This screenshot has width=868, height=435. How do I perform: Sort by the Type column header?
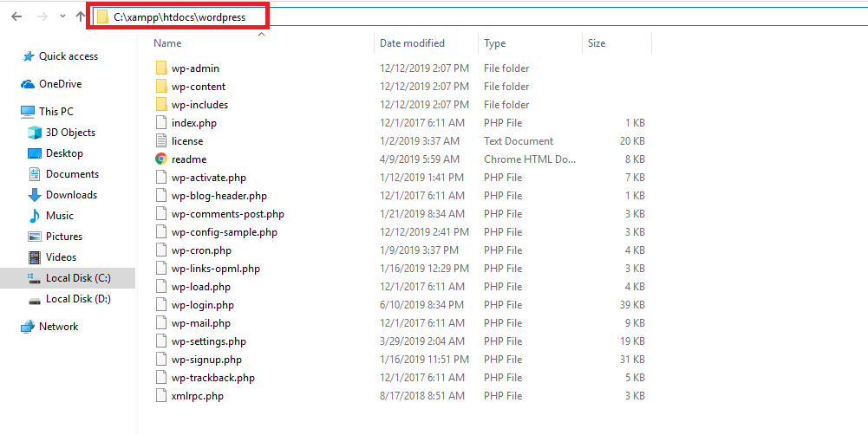tap(494, 43)
